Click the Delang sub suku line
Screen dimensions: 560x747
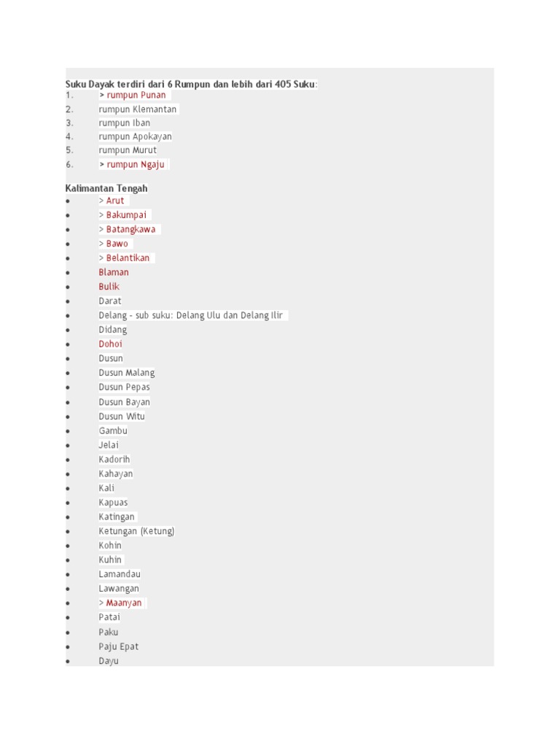tap(191, 315)
